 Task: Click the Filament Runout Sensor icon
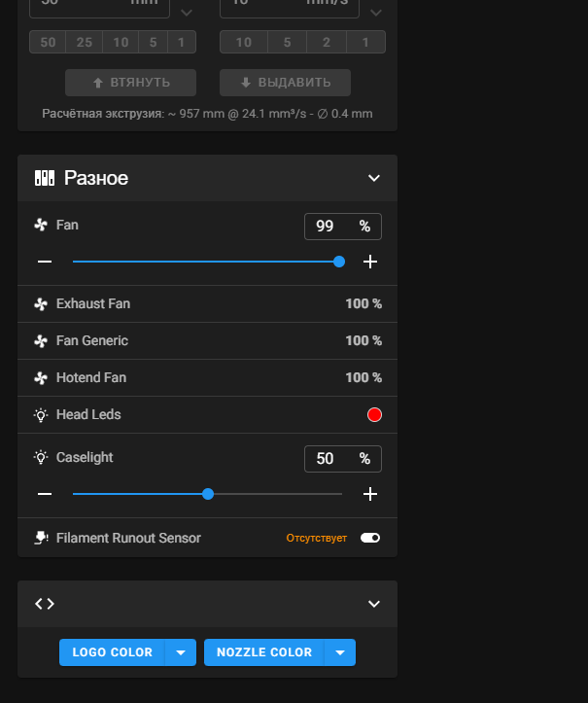tap(41, 538)
